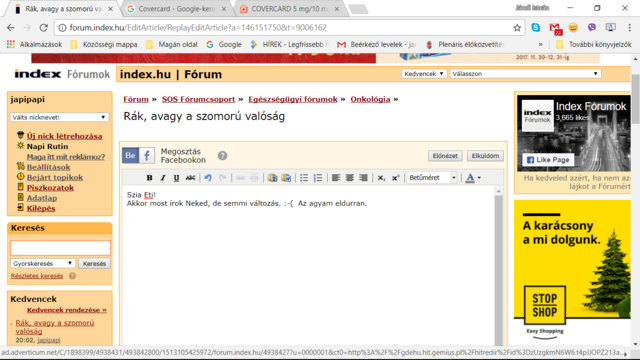Go to Onkológia breadcrumb
The height and width of the screenshot is (360, 640).
tap(370, 99)
